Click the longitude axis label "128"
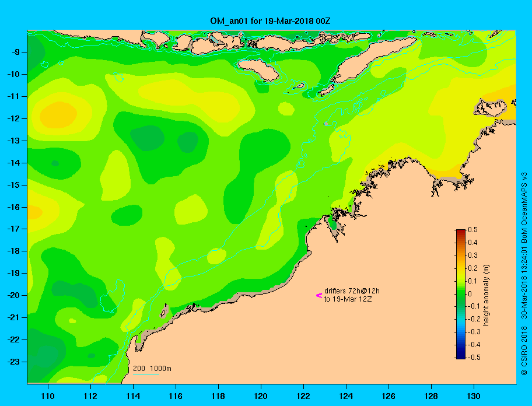This screenshot has width=532, height=406. 431,396
